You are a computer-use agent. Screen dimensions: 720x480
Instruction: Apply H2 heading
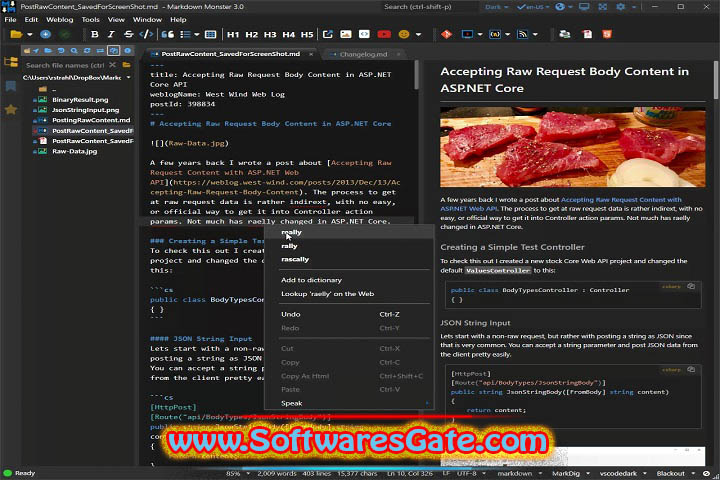point(251,34)
